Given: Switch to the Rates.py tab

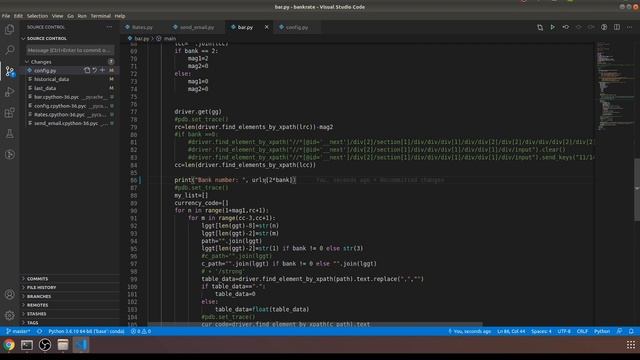Looking at the screenshot, I should 142,27.
